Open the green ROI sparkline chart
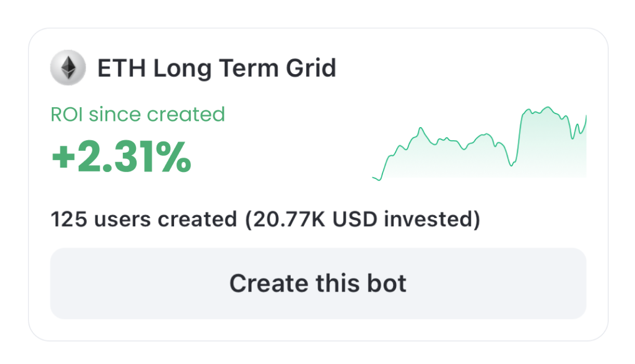Screen dimensions: 635x364 pos(479,143)
